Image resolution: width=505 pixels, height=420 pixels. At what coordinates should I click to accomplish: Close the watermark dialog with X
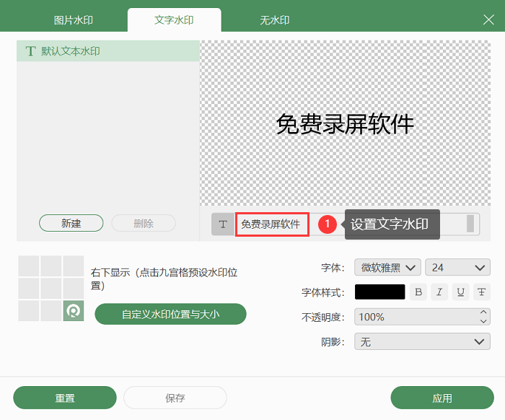pyautogui.click(x=488, y=19)
